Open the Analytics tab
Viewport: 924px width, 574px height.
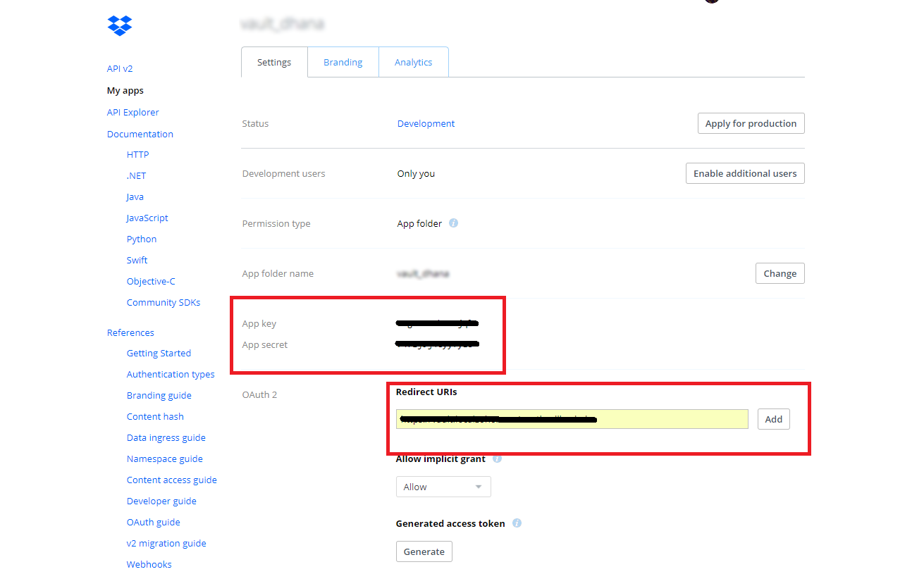[413, 62]
